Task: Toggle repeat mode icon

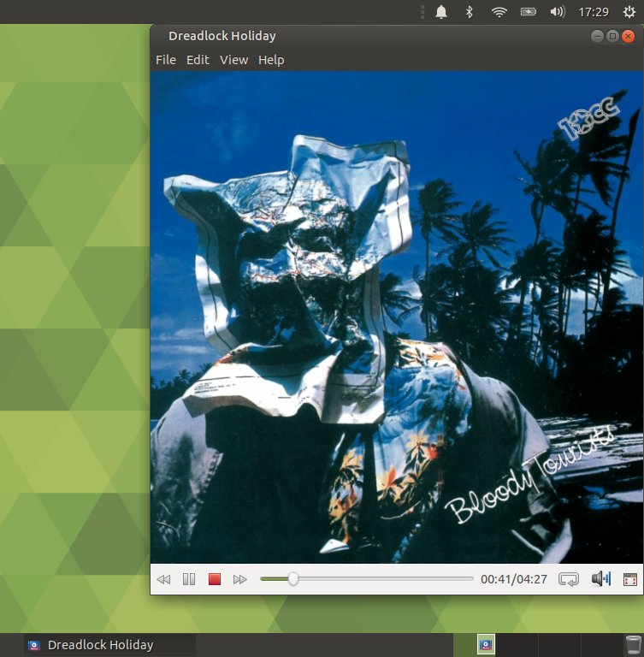Action: (569, 579)
